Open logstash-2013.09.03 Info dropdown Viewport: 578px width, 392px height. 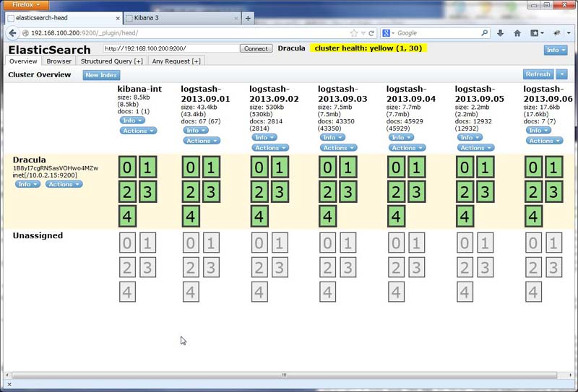tap(332, 137)
